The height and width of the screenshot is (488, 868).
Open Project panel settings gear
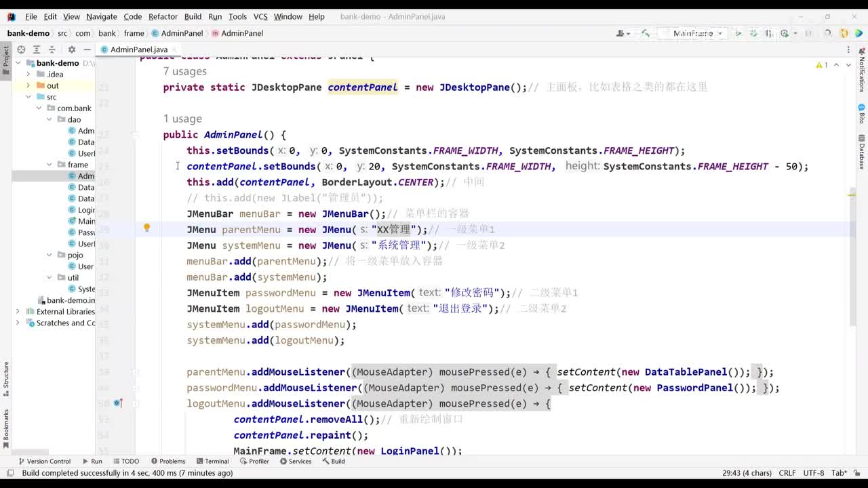(72, 49)
